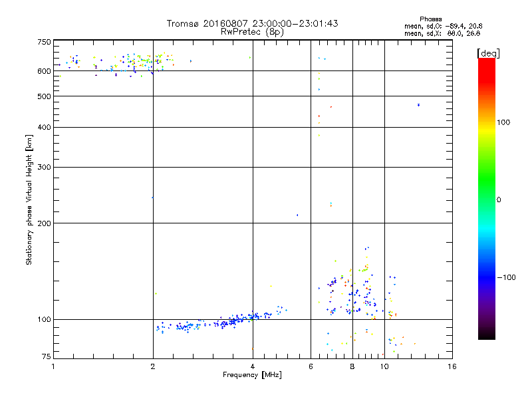Click the '-100' colorbar tick label
This screenshot has width=532, height=399.
click(x=506, y=277)
